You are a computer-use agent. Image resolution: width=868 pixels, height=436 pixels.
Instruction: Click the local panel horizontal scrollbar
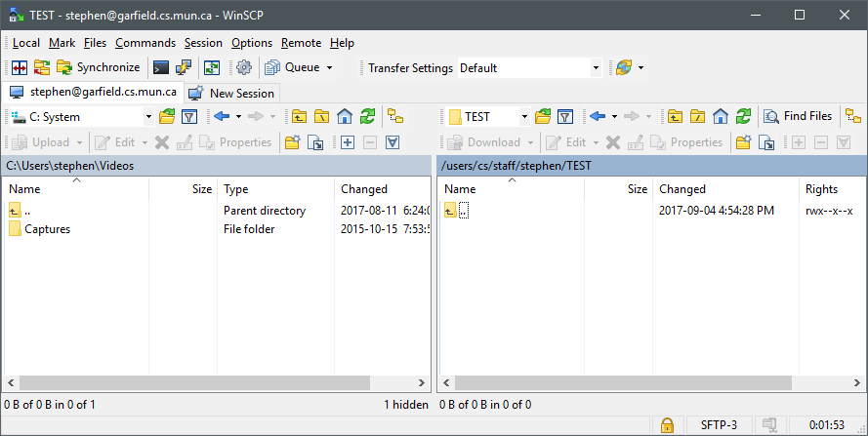(195, 382)
